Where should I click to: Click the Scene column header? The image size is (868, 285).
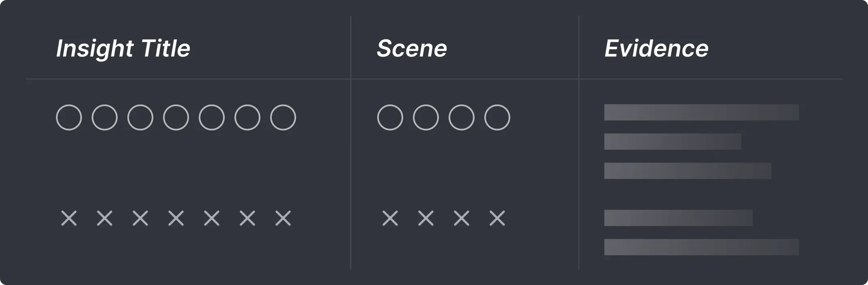tap(412, 49)
